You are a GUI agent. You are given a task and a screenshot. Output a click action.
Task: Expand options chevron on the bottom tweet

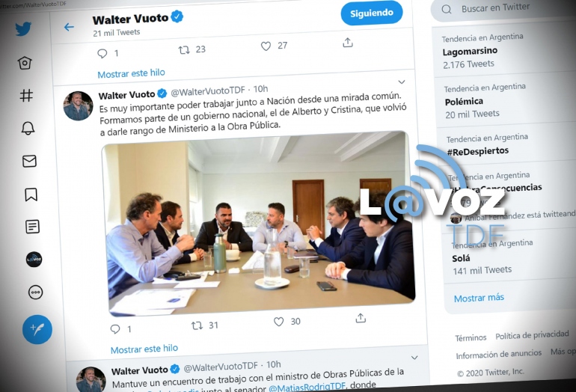[414, 358]
